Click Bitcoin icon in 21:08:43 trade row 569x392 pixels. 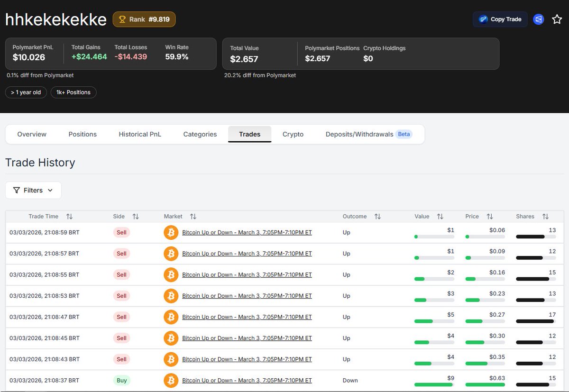[x=171, y=359]
